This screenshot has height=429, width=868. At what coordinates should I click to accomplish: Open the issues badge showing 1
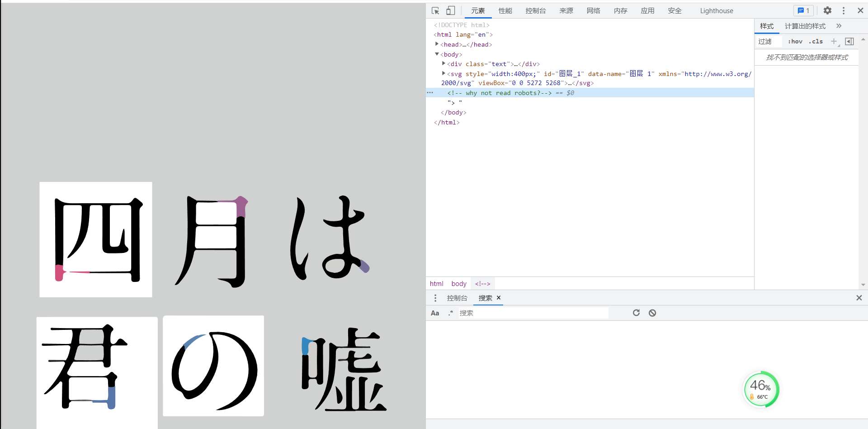(803, 10)
